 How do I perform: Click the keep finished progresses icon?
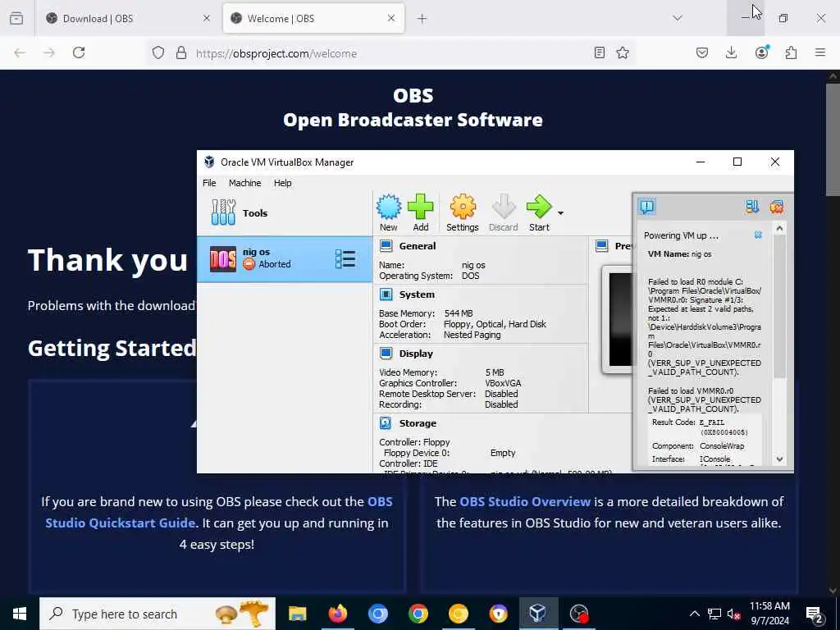[x=751, y=207]
